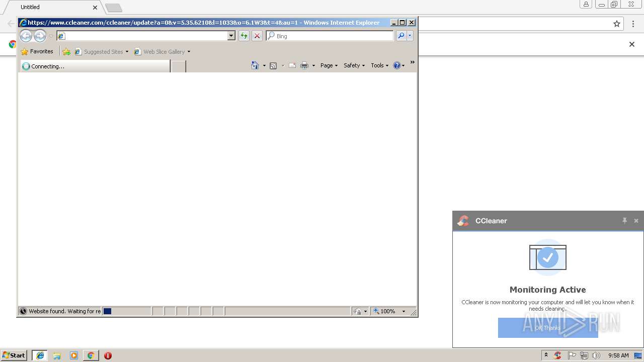This screenshot has width=644, height=362.
Task: Show hidden system tray icons
Action: pyautogui.click(x=546, y=355)
